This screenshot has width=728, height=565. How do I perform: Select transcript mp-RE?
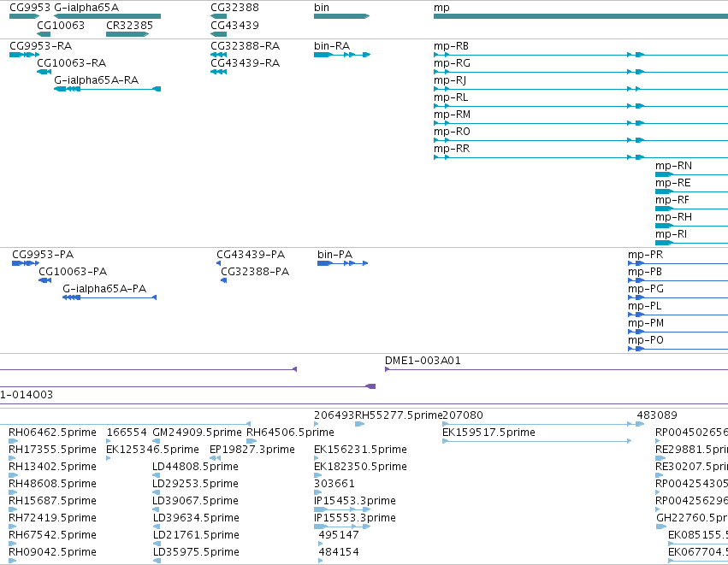(x=691, y=191)
